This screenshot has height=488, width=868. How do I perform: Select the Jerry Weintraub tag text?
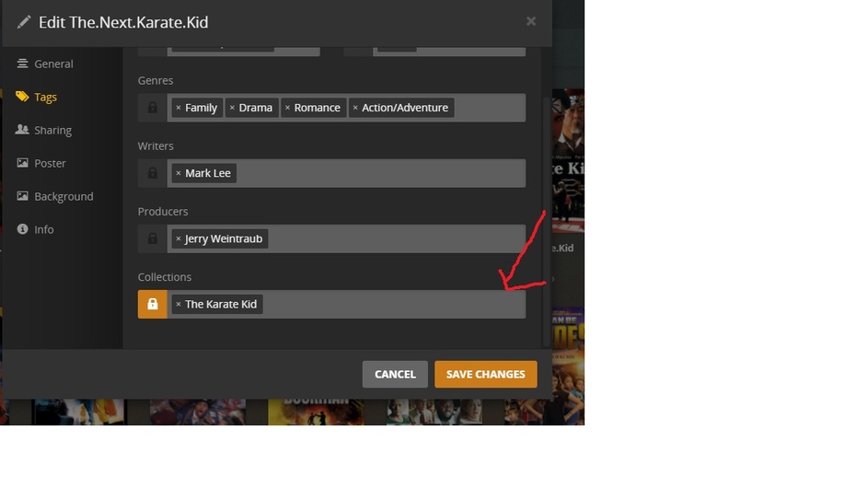click(x=224, y=238)
